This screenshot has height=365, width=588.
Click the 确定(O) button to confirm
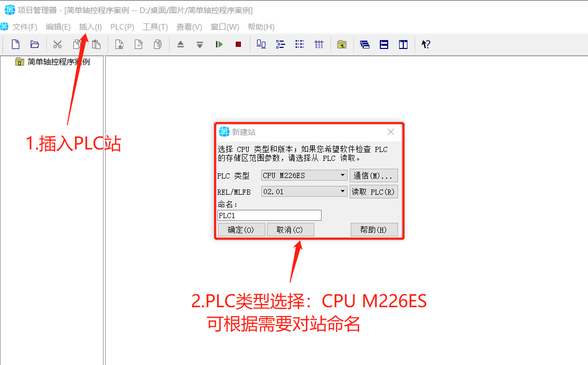click(x=241, y=229)
